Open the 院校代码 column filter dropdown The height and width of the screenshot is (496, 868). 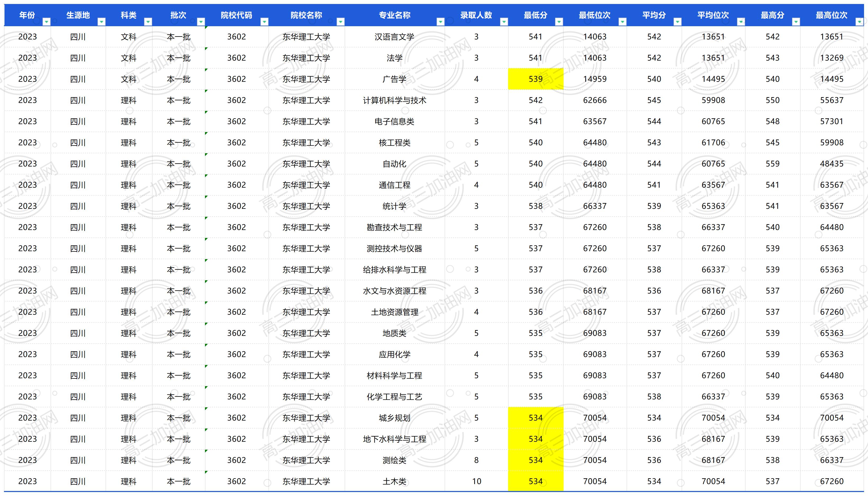point(264,22)
